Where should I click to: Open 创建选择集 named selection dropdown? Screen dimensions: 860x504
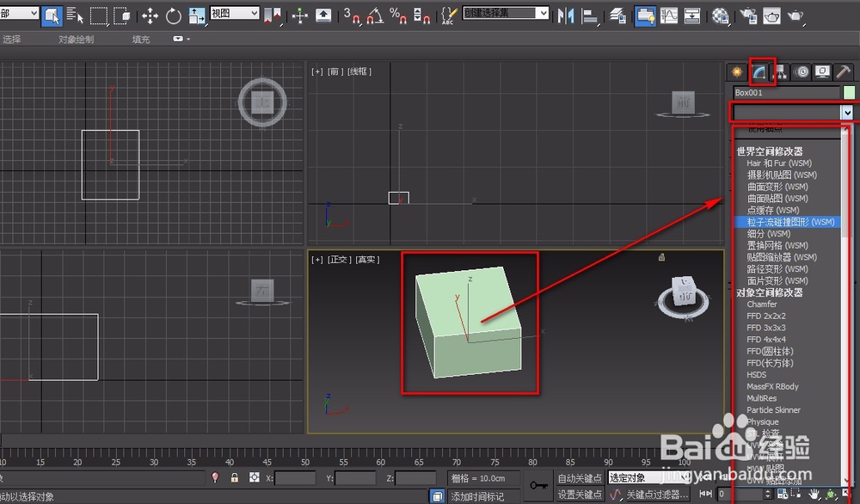coord(506,13)
